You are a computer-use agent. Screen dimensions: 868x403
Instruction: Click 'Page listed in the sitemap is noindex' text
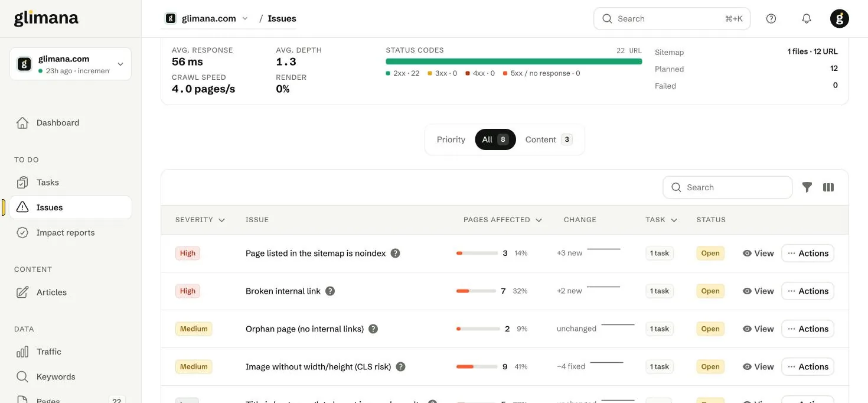point(315,253)
